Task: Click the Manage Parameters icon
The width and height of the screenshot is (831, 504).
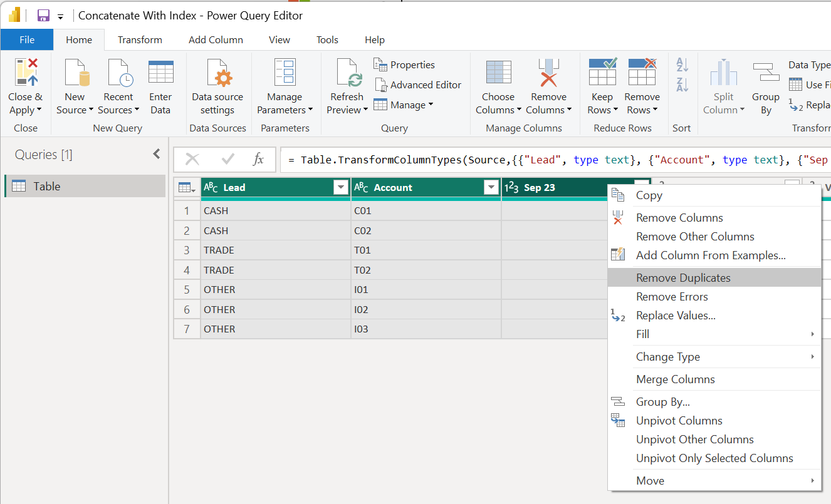Action: tap(285, 72)
